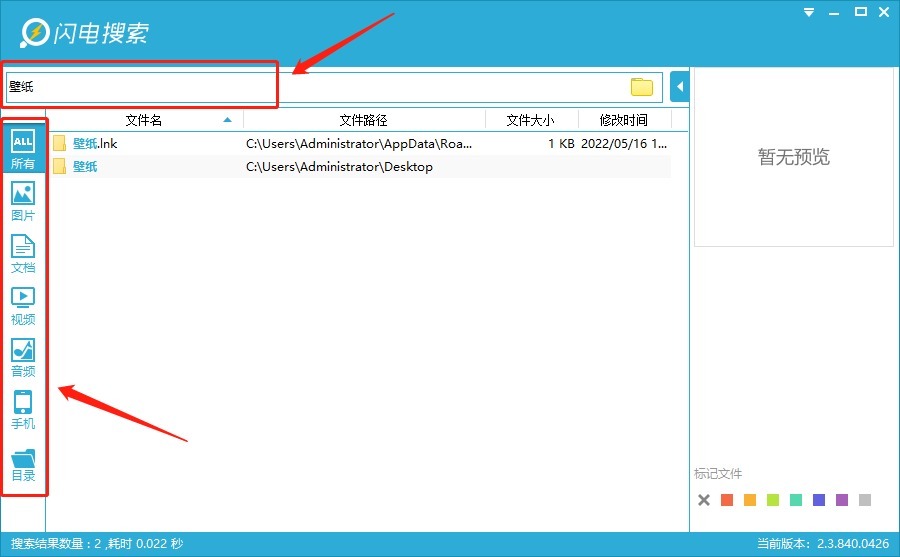Open the title bar dropdown menu triangle
The image size is (900, 557).
click(809, 12)
